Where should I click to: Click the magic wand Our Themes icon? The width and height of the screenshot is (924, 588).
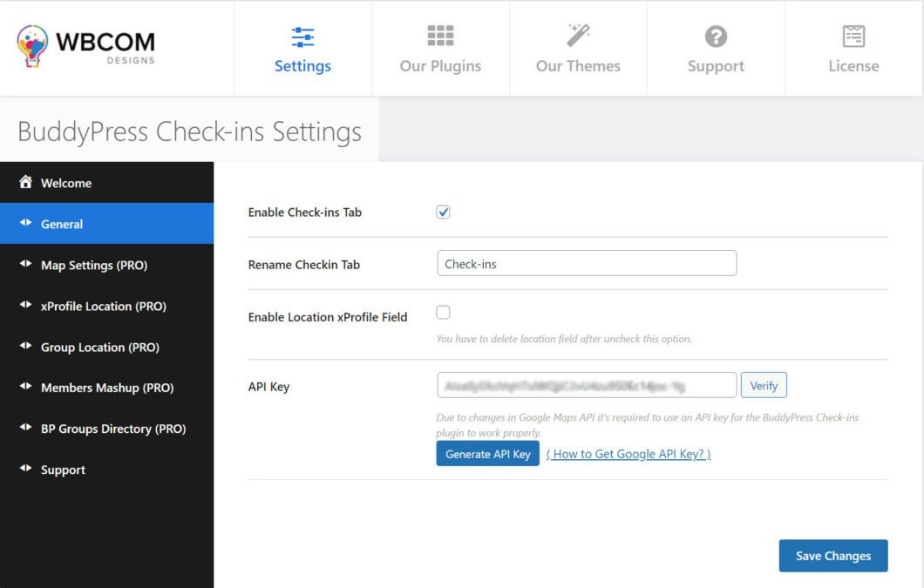point(578,37)
